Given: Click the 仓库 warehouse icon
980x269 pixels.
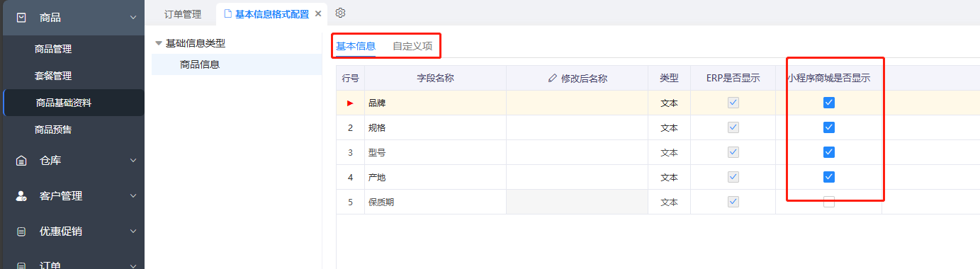Looking at the screenshot, I should pos(22,161).
